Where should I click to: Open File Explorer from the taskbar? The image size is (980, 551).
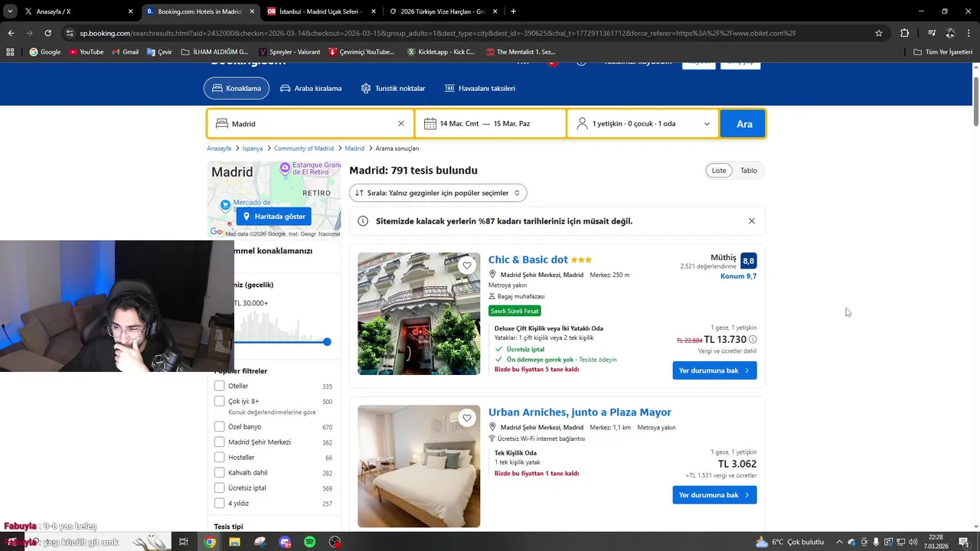234,542
